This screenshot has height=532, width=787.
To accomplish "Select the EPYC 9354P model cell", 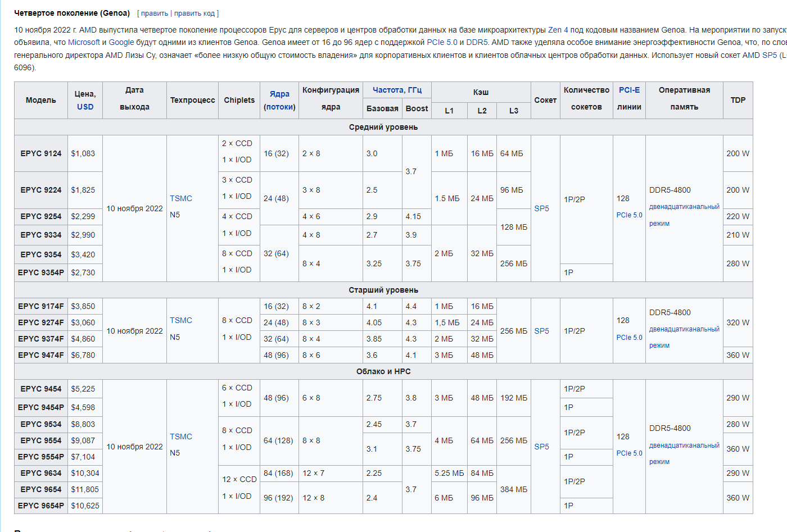I will 41,272.
